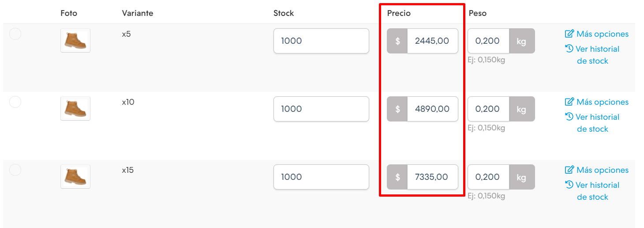Viewport: 644px width, 228px height.
Task: Focus the price field showing 4890,00
Action: tap(433, 109)
